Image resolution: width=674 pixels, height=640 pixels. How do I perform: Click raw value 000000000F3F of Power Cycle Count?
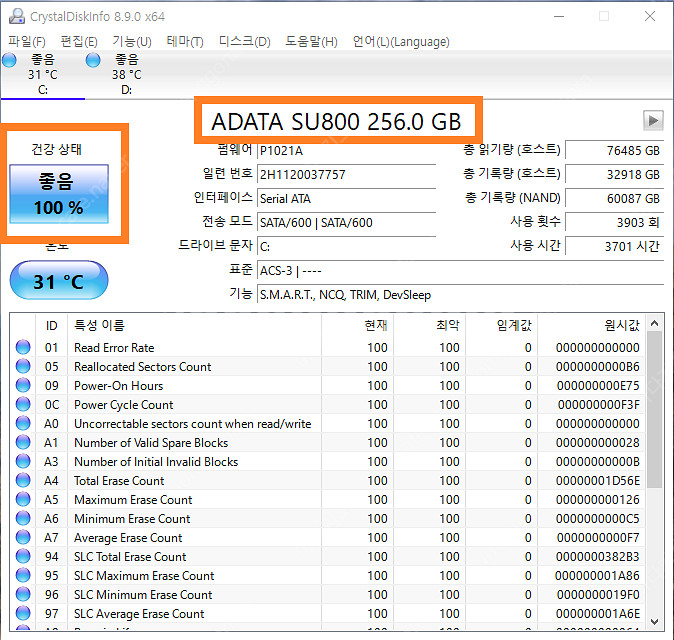click(598, 405)
